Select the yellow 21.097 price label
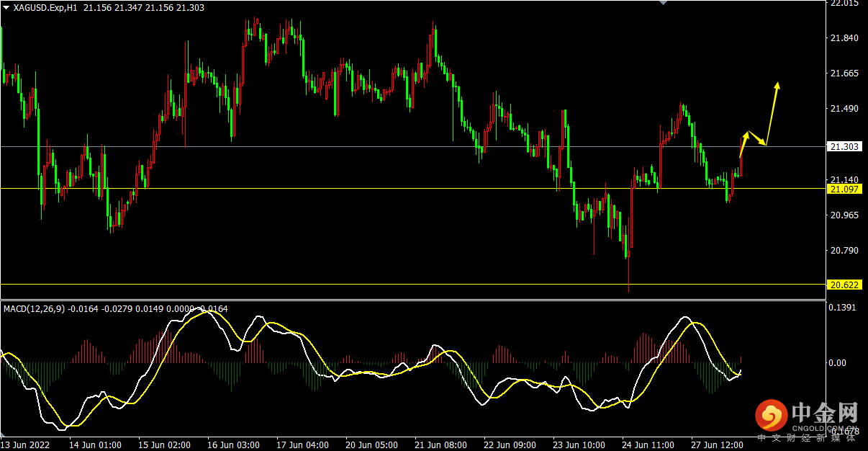Screen dimensions: 868x451 (x=844, y=189)
